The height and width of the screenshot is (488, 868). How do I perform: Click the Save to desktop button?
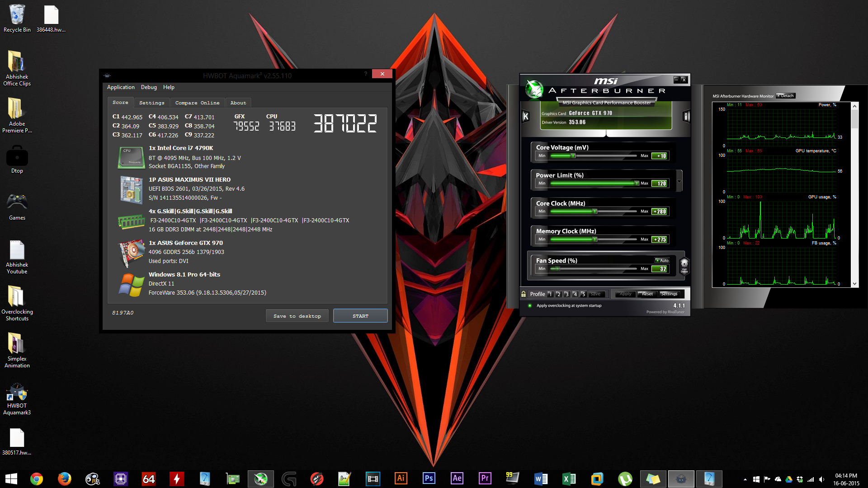tap(297, 316)
